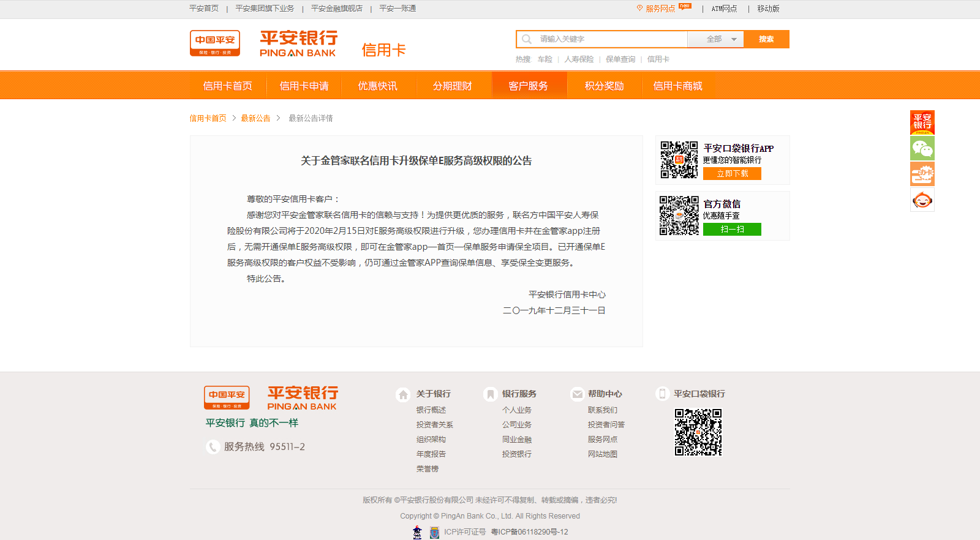Open the online assistant mascot icon
The width and height of the screenshot is (980, 540).
(x=922, y=200)
